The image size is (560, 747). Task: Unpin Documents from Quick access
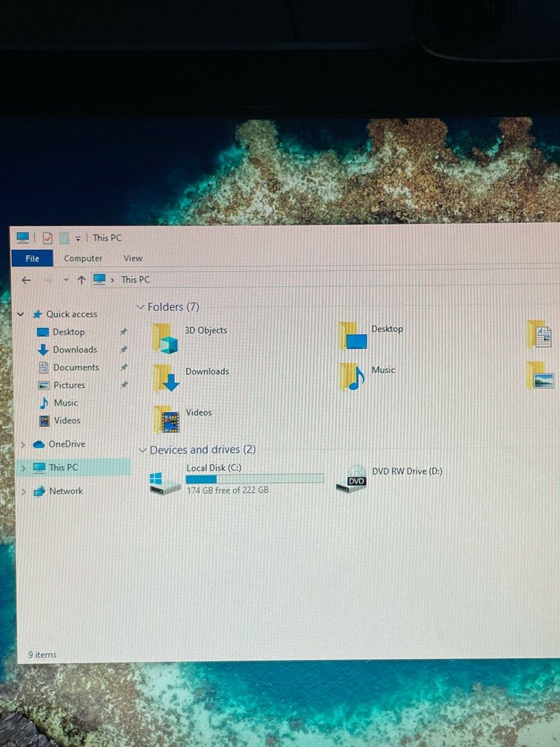coord(124,367)
